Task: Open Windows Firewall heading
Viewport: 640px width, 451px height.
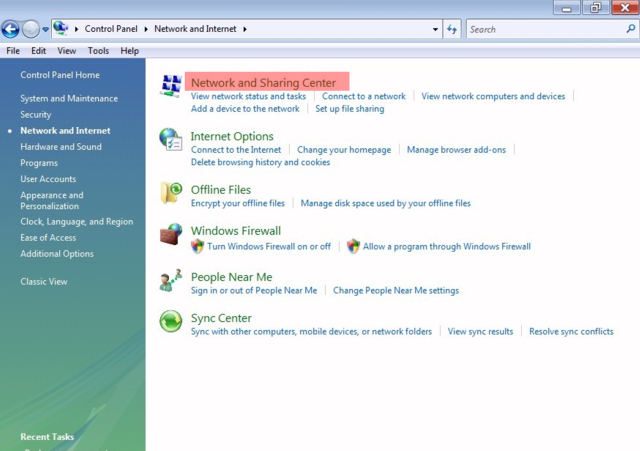Action: click(236, 231)
